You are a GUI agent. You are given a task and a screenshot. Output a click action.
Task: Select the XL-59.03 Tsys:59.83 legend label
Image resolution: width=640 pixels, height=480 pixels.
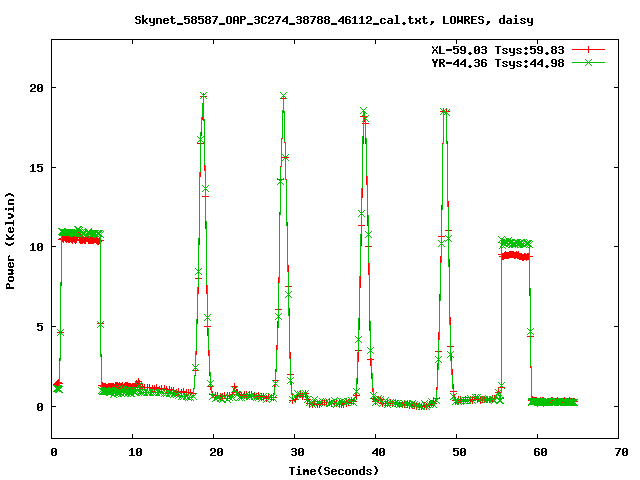pos(498,50)
